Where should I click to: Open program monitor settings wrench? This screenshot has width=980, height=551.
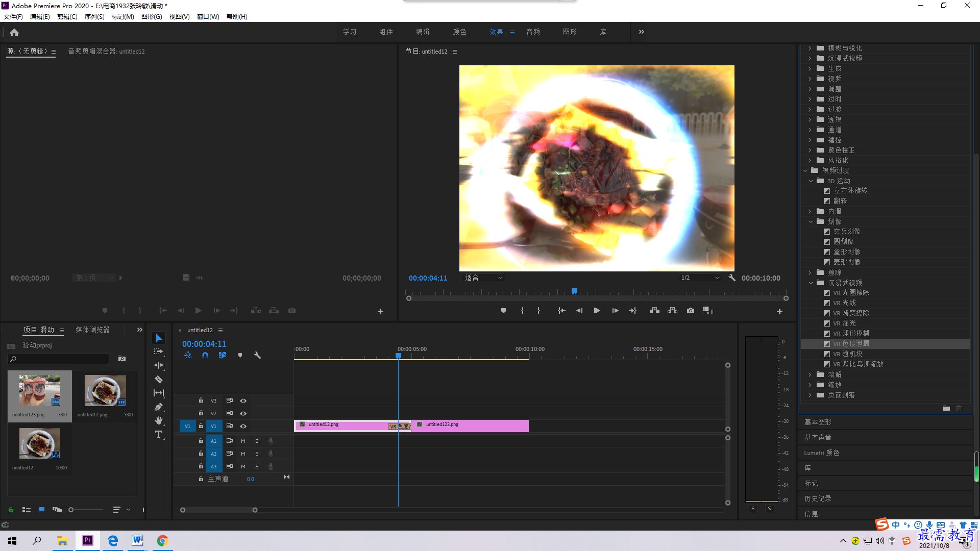click(732, 278)
